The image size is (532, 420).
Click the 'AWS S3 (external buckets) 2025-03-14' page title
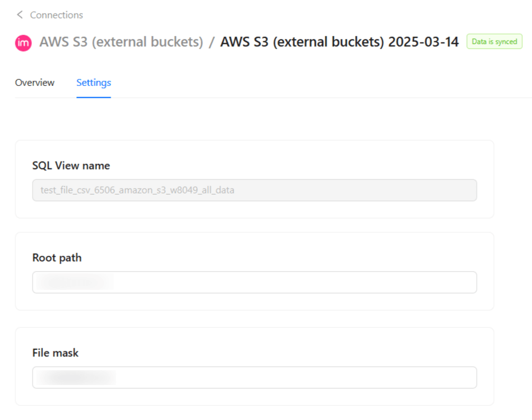pyautogui.click(x=339, y=42)
